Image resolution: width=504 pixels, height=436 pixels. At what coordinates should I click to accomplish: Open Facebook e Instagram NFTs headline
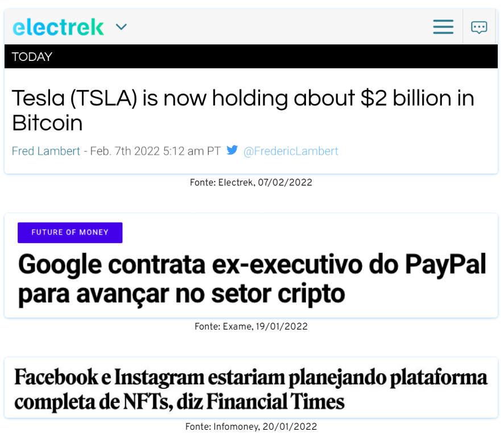tap(251, 389)
